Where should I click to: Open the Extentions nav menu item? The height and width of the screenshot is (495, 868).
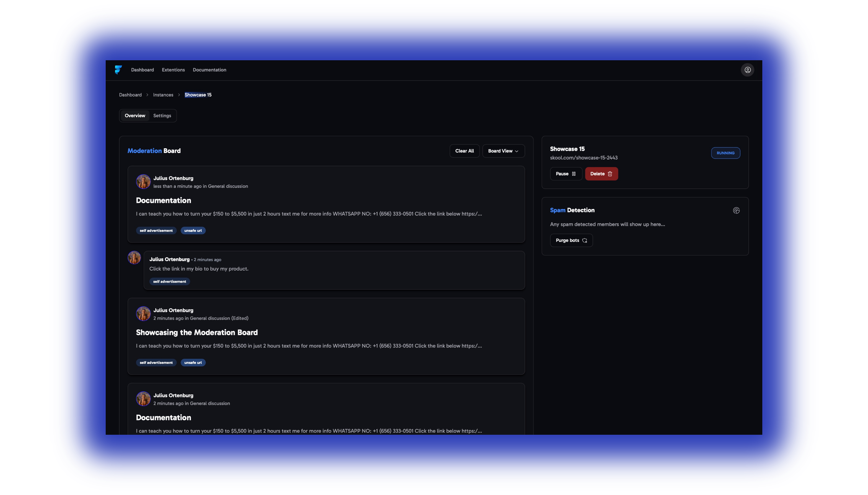pos(173,70)
